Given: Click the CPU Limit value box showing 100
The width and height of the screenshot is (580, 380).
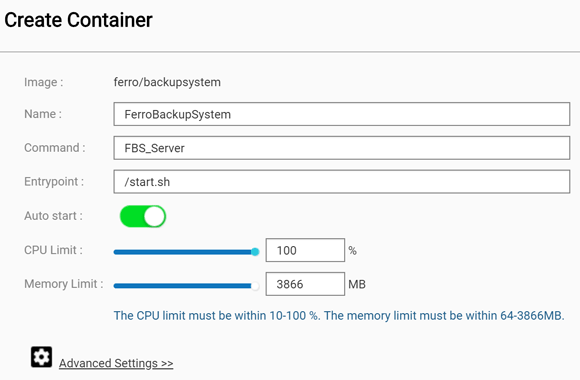Looking at the screenshot, I should tap(305, 250).
